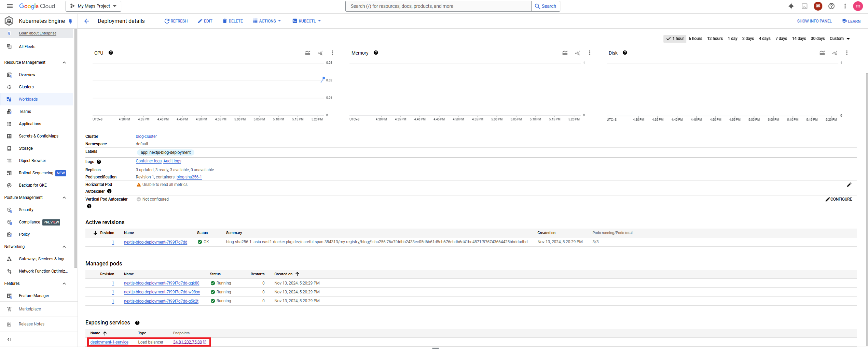Open the main navigation hamburger menu
Viewport: 868px width, 349px height.
pyautogui.click(x=10, y=6)
